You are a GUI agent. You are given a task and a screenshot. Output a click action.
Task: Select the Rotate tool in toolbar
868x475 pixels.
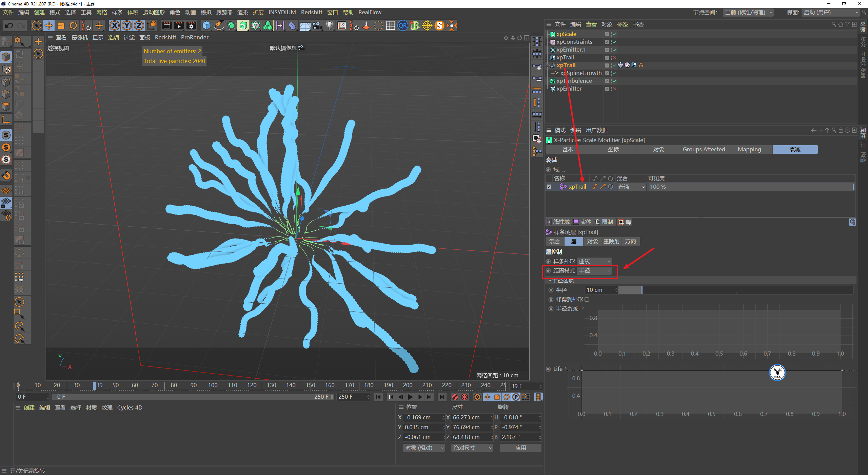[x=73, y=25]
